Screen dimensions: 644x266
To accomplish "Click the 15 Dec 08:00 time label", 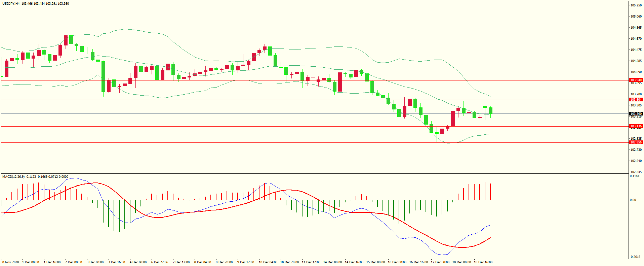I will pyautogui.click(x=375, y=262).
